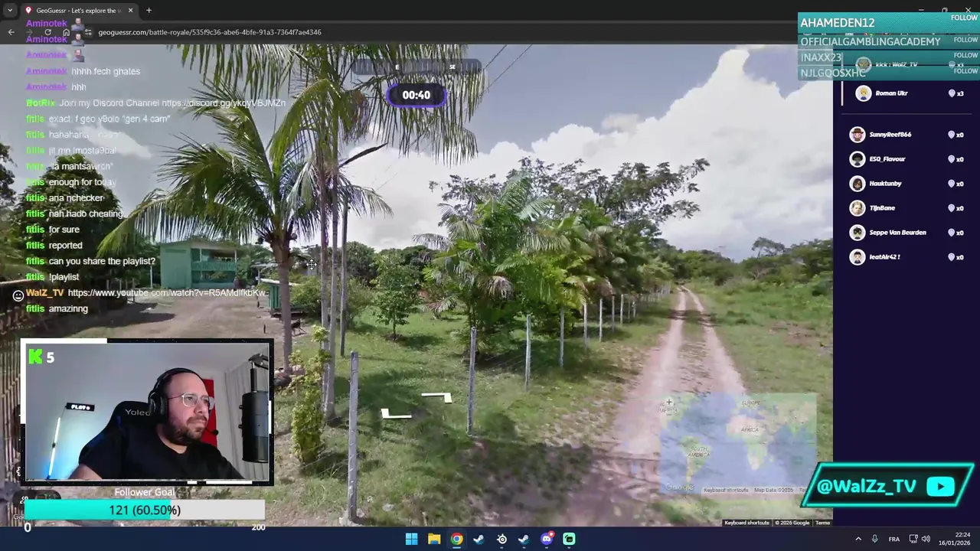Move forward with Street View arrow
The height and width of the screenshot is (551, 980).
click(436, 397)
